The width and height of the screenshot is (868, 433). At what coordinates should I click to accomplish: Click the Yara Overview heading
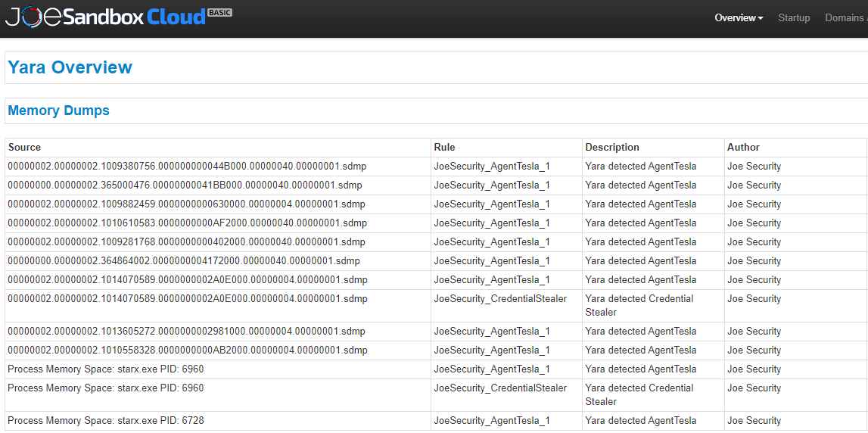pos(70,67)
